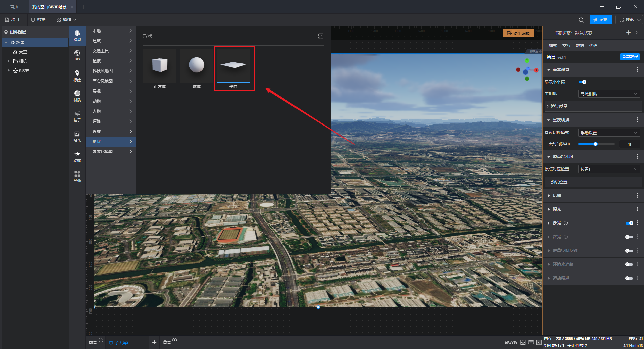Expand the 形状 panel to fullscreen icon
This screenshot has width=644, height=349.
pyautogui.click(x=321, y=36)
